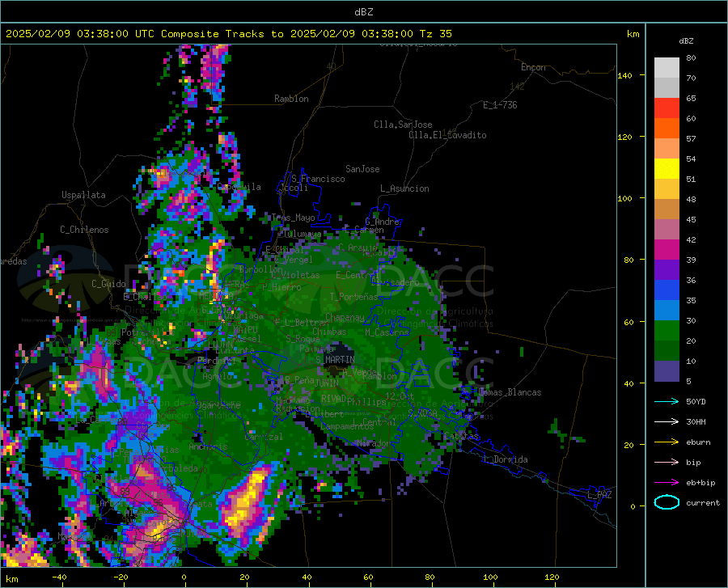
Task: Click the 30HM white arrow legend icon
Action: coord(667,421)
